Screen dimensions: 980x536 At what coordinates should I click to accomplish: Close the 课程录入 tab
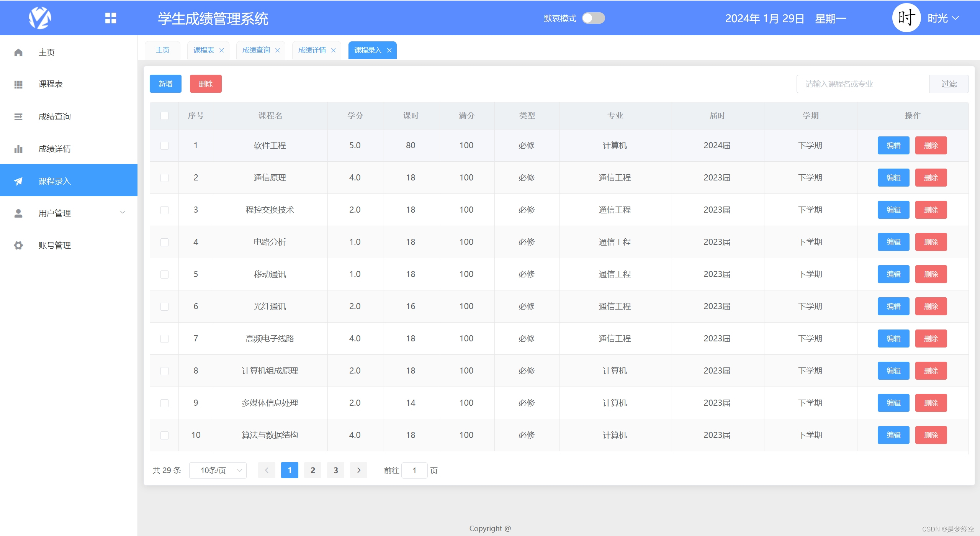pyautogui.click(x=389, y=50)
